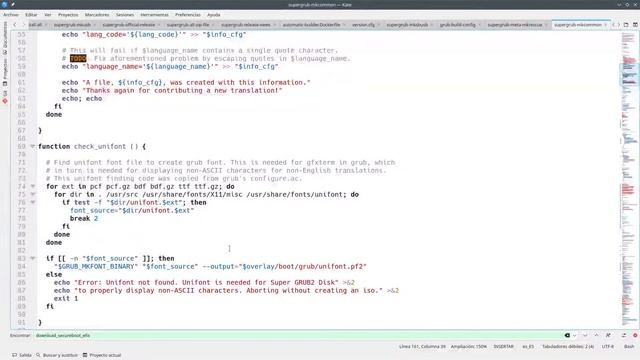
Task: Close the supergrub-mkcommon tab
Action: [606, 25]
